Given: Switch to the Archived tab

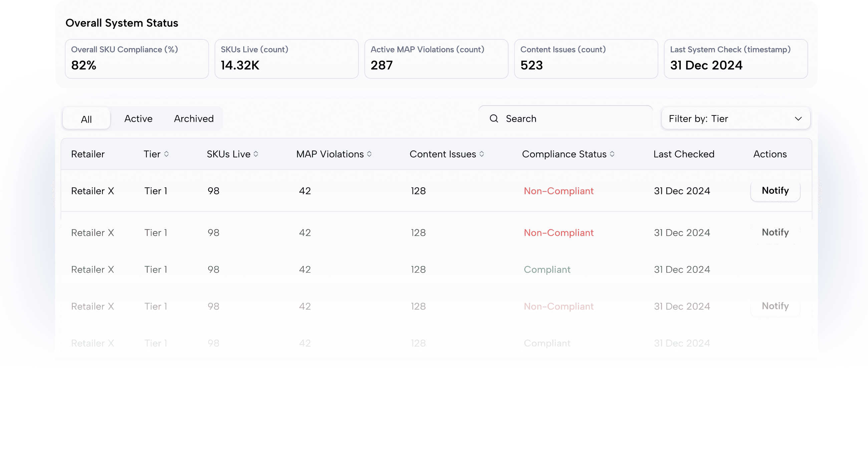Looking at the screenshot, I should 194,118.
